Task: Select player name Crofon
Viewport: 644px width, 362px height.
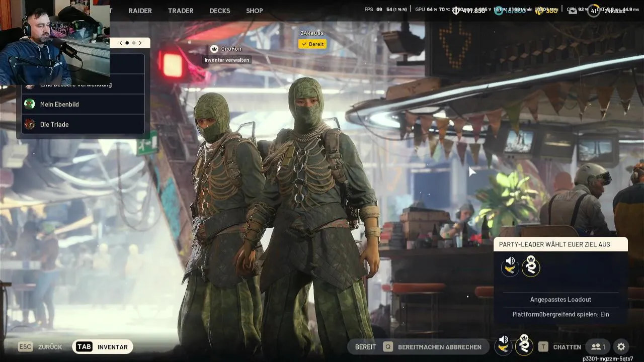Action: pos(231,49)
